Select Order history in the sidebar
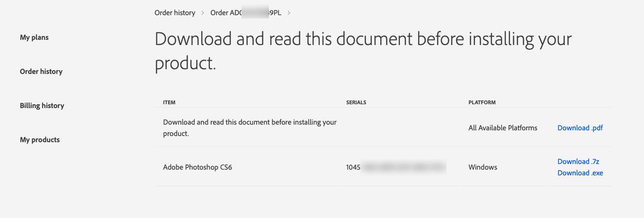Viewport: 644px width, 218px height. (x=41, y=72)
